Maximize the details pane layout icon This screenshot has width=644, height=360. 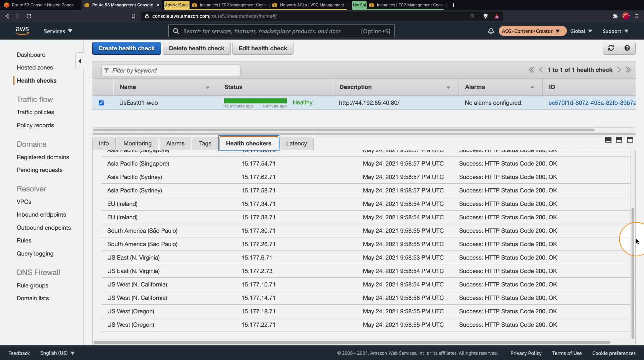630,140
